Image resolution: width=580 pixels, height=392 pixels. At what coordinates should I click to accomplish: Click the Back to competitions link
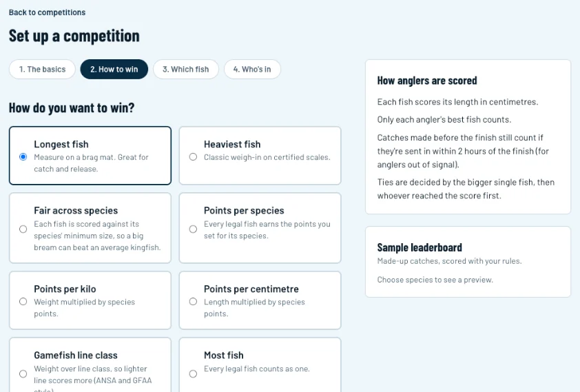click(47, 12)
